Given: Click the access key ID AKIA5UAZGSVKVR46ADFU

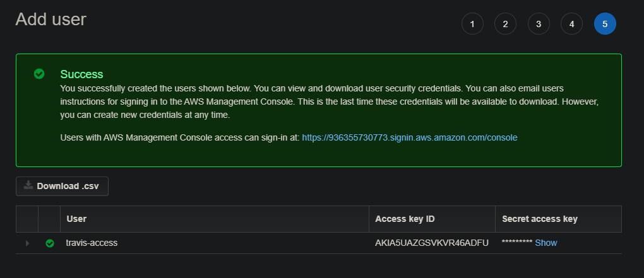Looking at the screenshot, I should tap(432, 243).
